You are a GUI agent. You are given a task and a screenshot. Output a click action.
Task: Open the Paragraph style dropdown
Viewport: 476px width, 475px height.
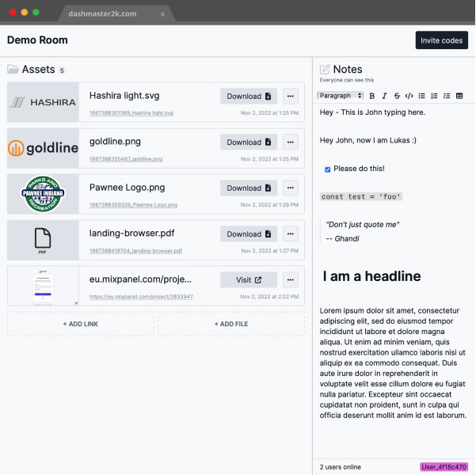(340, 96)
